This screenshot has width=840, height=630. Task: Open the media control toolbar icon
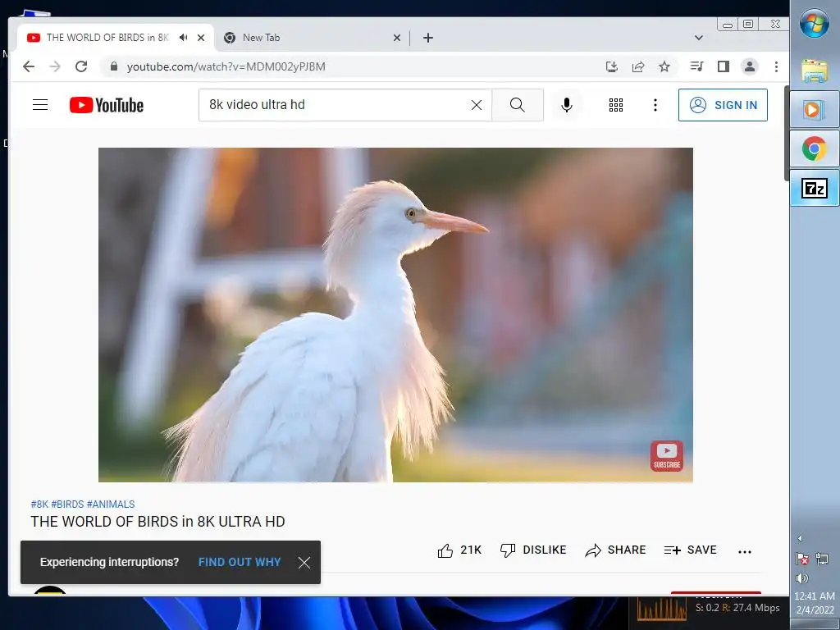pyautogui.click(x=697, y=66)
